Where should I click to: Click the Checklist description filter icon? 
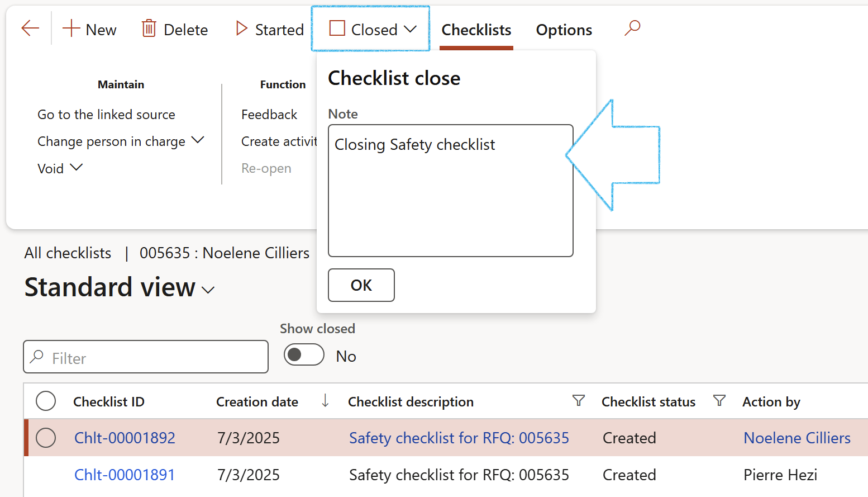click(579, 401)
